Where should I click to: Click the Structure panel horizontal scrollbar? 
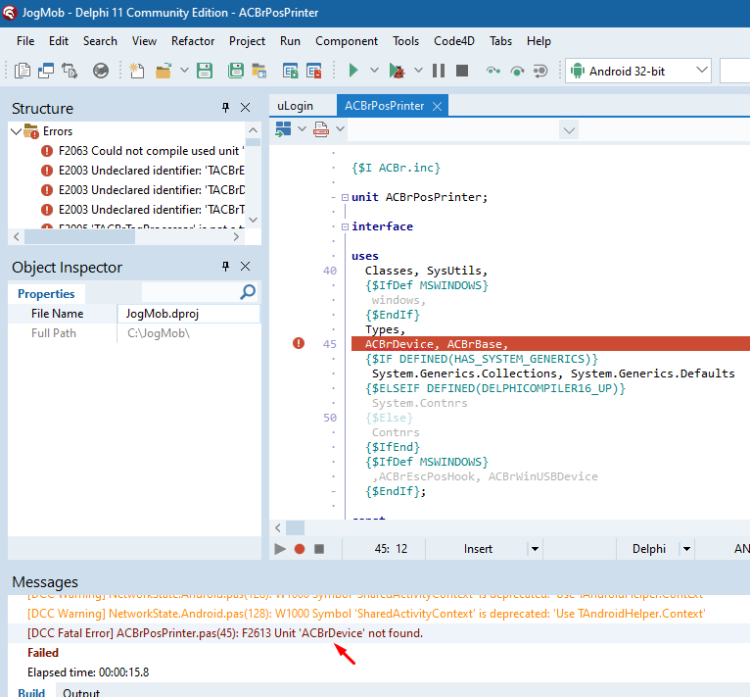(79, 236)
